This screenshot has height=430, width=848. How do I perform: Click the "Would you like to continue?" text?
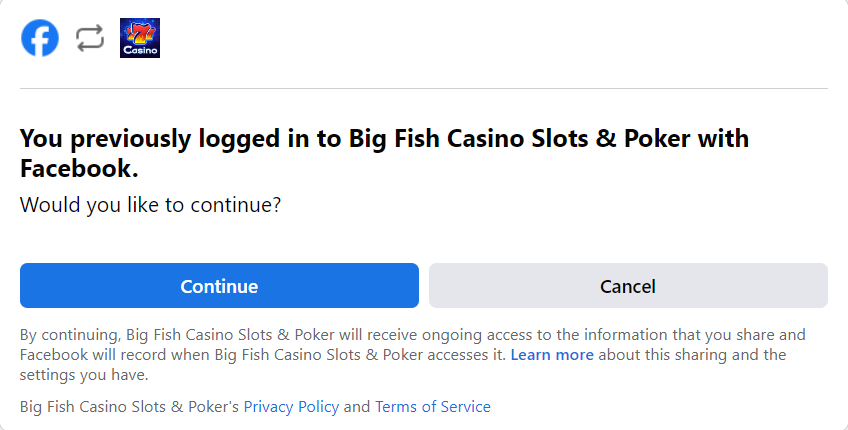click(150, 205)
